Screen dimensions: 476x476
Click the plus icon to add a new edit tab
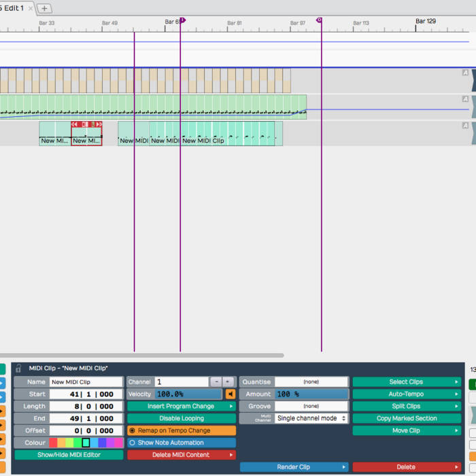click(x=44, y=8)
